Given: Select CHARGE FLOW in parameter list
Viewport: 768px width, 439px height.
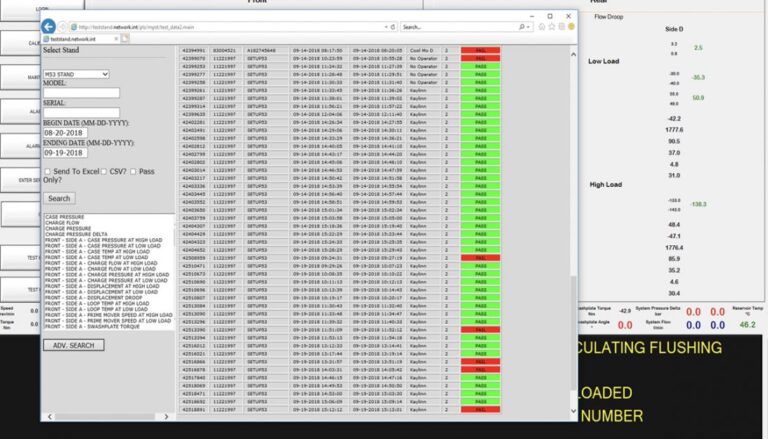Looking at the screenshot, I should tap(62, 223).
